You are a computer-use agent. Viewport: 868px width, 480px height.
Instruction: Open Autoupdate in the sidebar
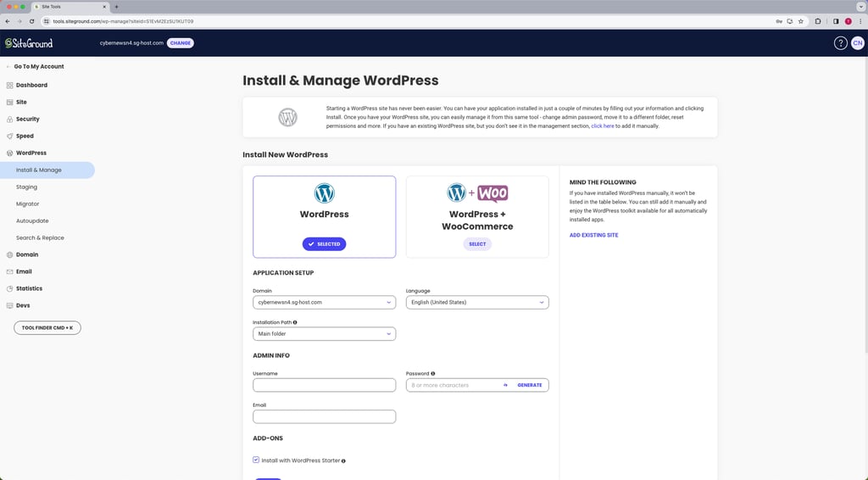(32, 220)
